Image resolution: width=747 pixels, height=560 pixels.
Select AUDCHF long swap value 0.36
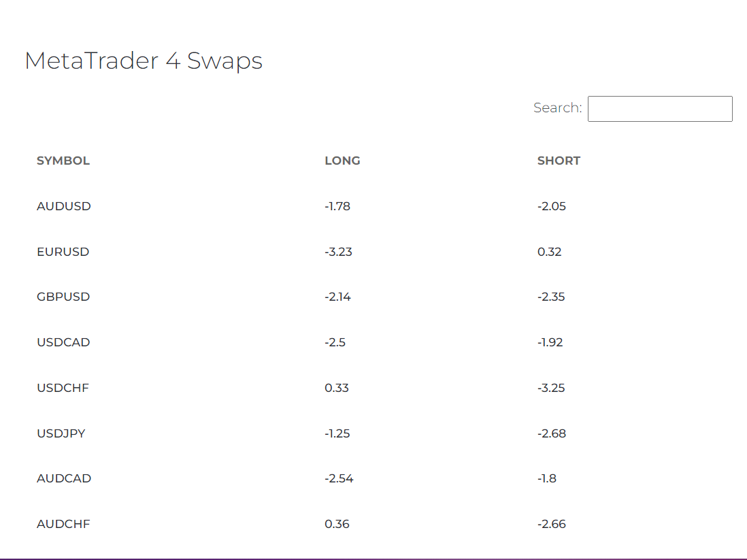pos(337,524)
